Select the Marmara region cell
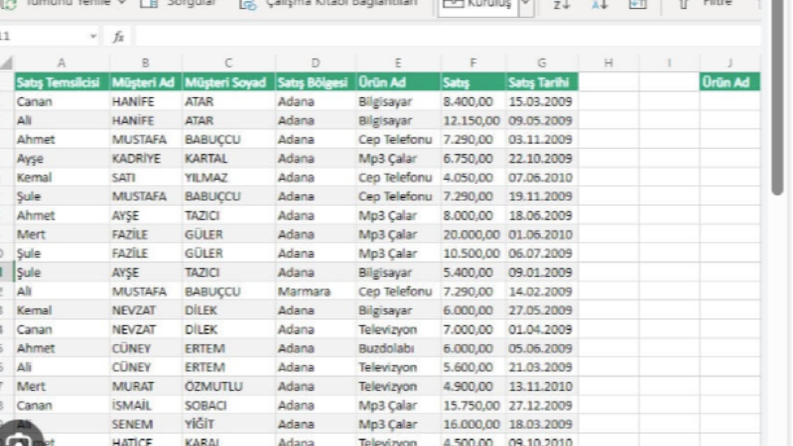This screenshot has width=793, height=446. click(x=316, y=292)
